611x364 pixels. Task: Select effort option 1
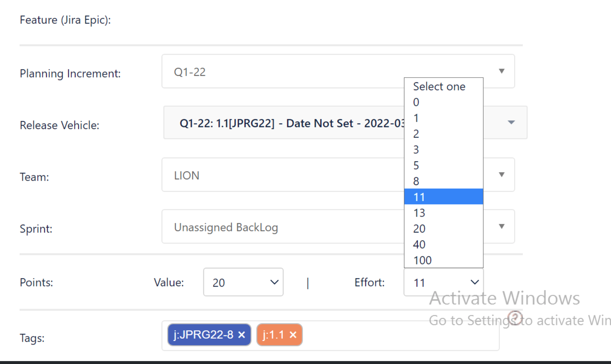(416, 118)
